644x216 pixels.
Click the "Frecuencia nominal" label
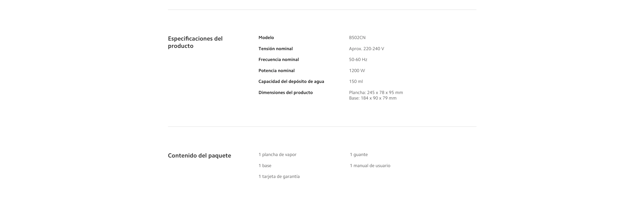[x=278, y=59]
